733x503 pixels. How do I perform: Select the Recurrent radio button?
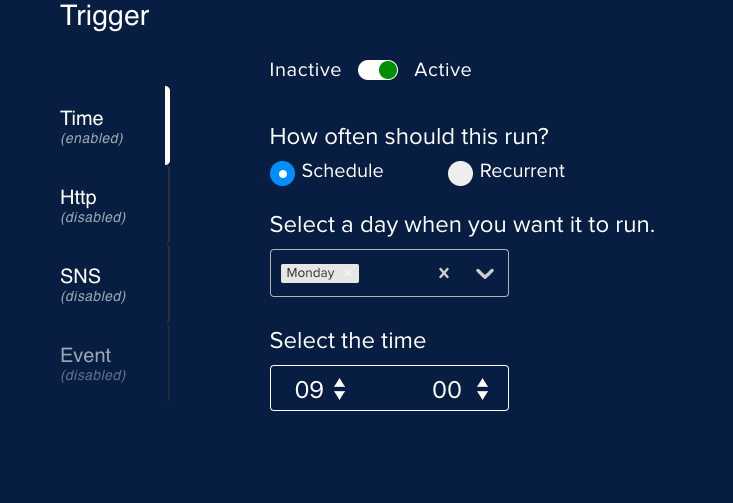pyautogui.click(x=460, y=173)
